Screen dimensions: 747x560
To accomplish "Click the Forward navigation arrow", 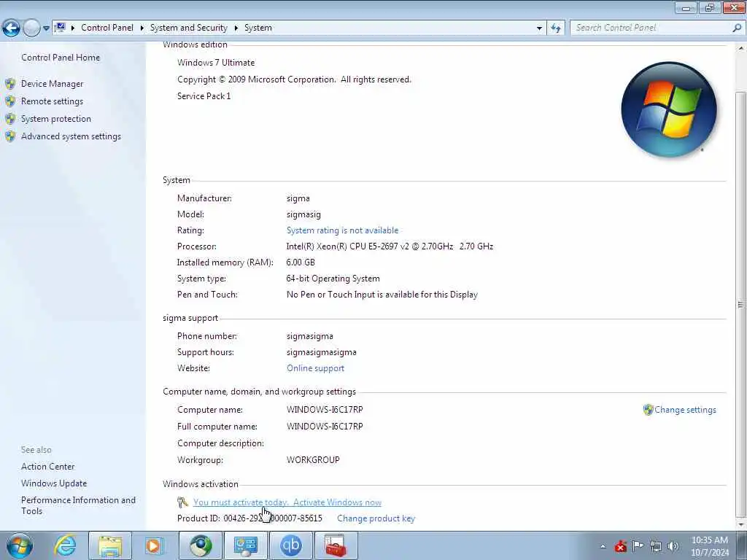I will [31, 28].
